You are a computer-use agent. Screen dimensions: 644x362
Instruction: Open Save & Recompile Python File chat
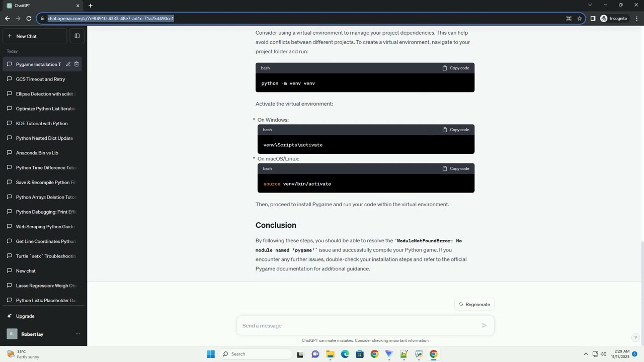point(43,183)
